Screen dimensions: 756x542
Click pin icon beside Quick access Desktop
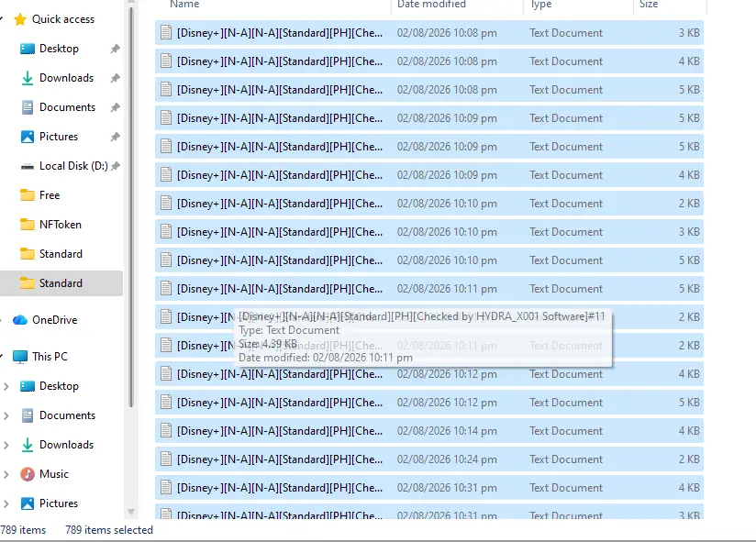click(115, 49)
